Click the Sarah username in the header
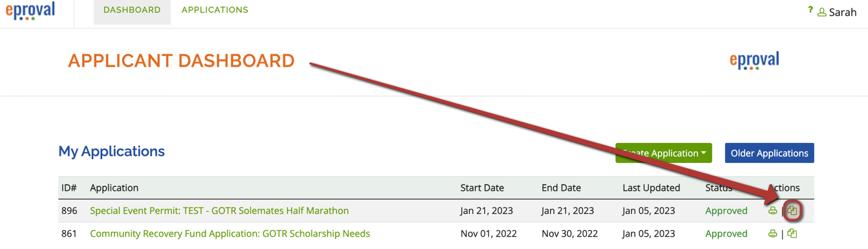868x249 pixels. (x=843, y=12)
